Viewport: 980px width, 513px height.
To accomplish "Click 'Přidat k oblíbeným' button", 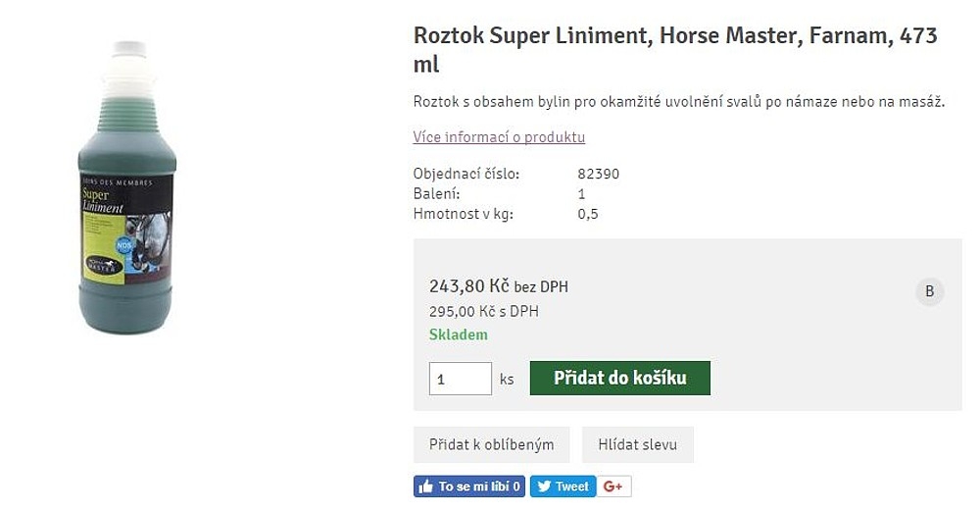I will pyautogui.click(x=491, y=444).
